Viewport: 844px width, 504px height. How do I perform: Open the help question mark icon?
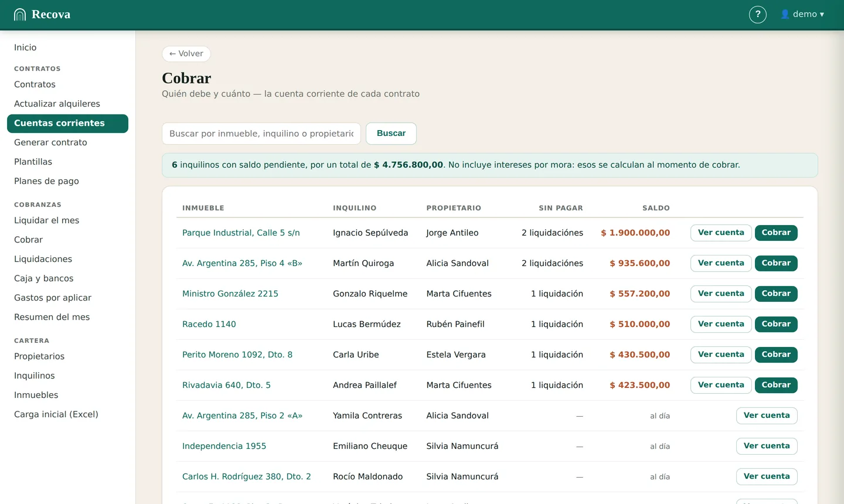click(758, 15)
